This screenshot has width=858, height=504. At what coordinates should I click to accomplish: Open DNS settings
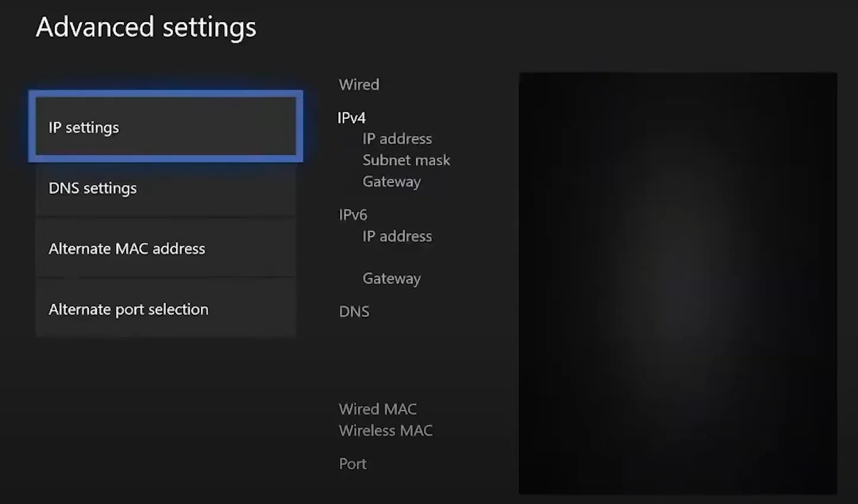tap(165, 188)
